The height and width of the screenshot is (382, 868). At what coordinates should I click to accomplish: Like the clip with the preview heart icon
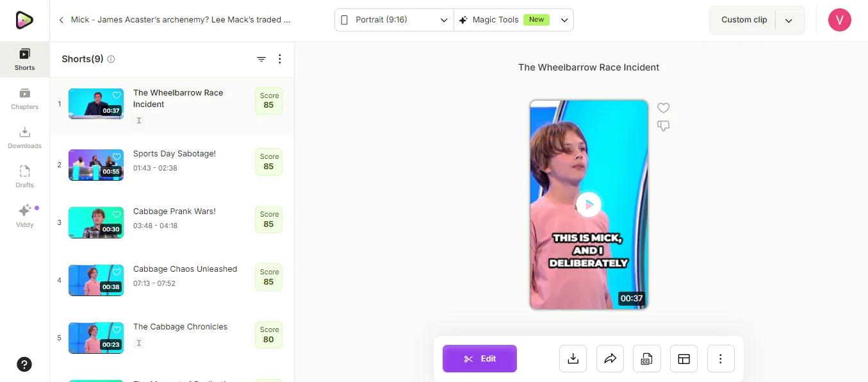pyautogui.click(x=663, y=108)
